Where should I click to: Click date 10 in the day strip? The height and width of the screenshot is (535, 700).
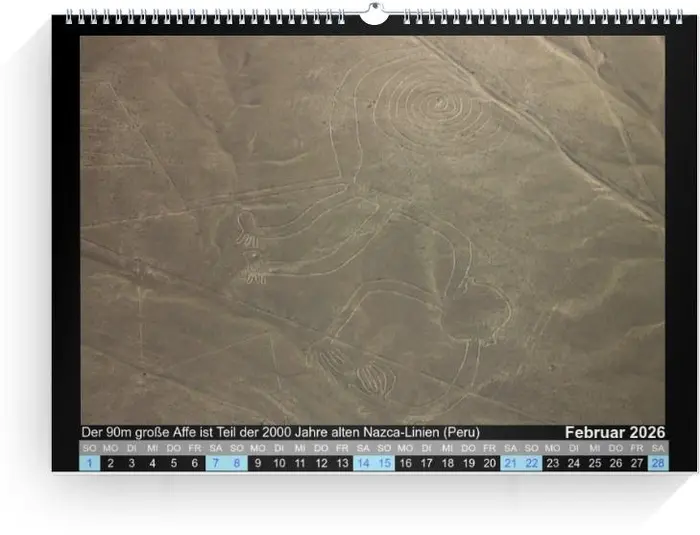pyautogui.click(x=279, y=463)
